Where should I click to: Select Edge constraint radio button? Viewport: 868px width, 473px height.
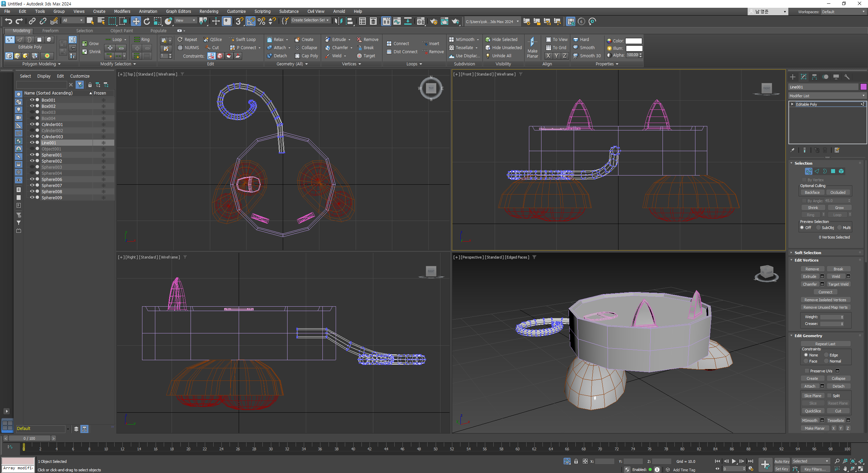click(x=826, y=355)
